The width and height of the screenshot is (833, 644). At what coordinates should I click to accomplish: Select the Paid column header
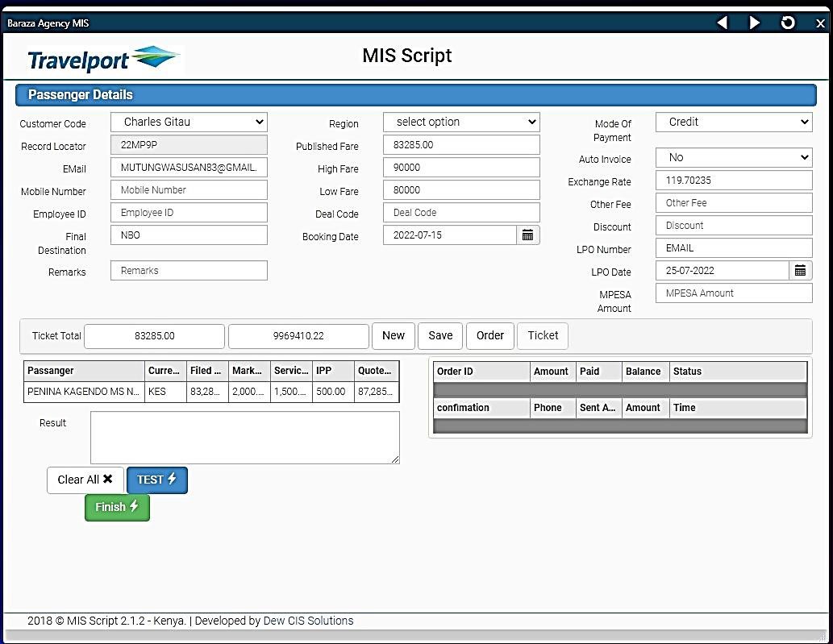[598, 372]
